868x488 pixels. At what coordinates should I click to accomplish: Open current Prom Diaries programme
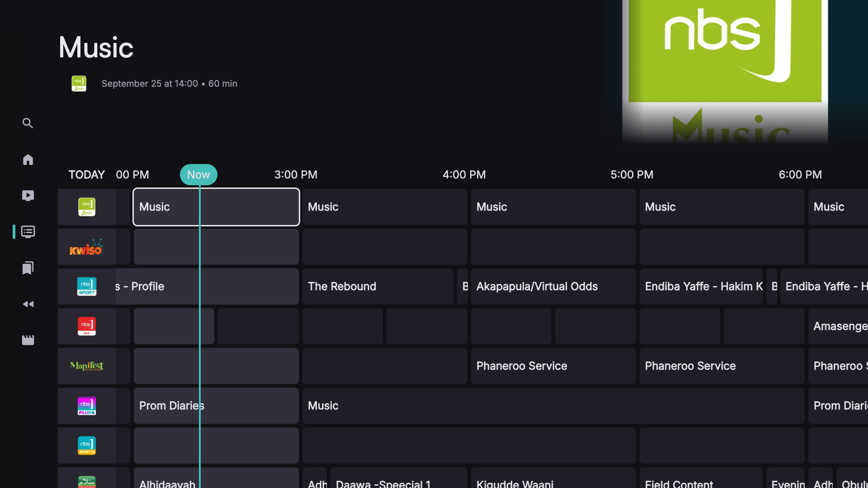(x=216, y=406)
